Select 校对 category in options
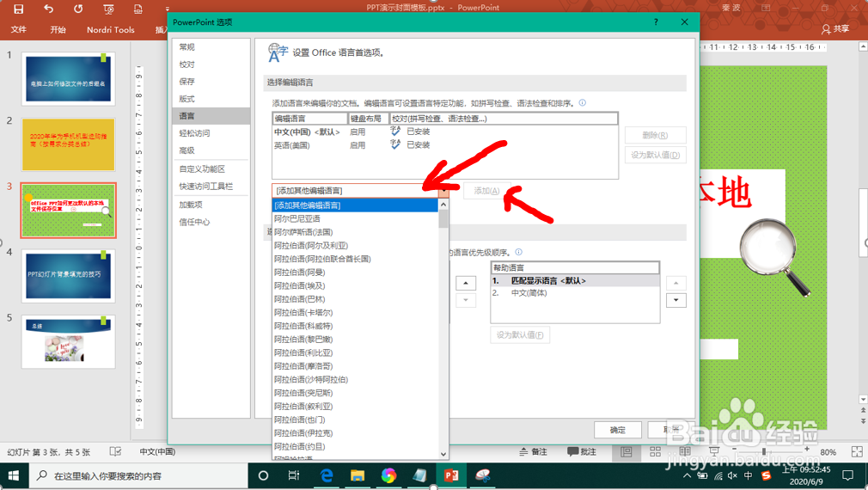Screen dimensions: 868x490 211,64
